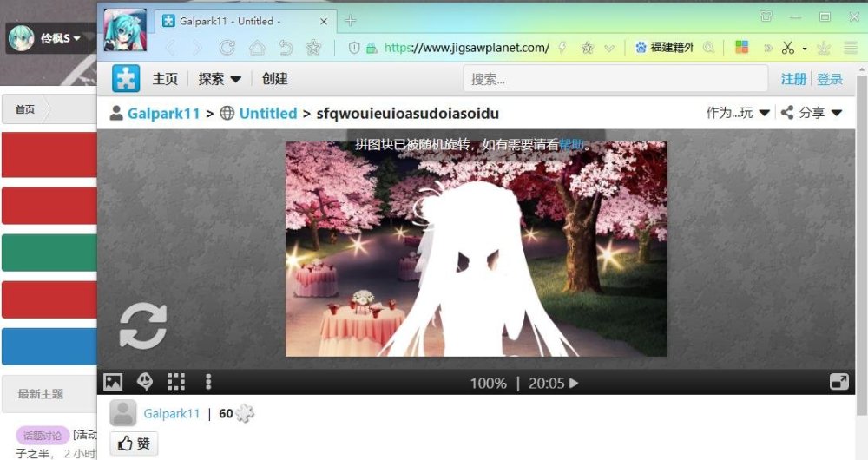Click the browser forward arrow
868x460 pixels.
(x=198, y=48)
